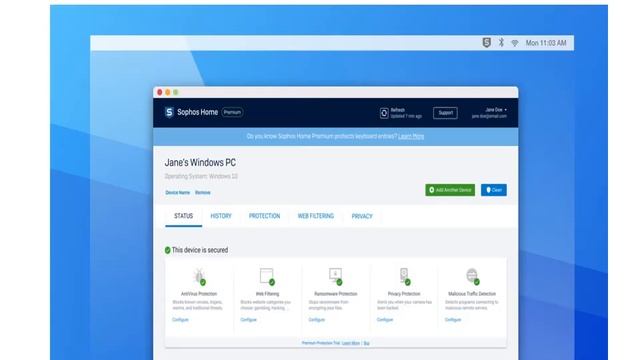The image size is (640, 360).
Task: Click the Add Another Device button
Action: pyautogui.click(x=450, y=190)
